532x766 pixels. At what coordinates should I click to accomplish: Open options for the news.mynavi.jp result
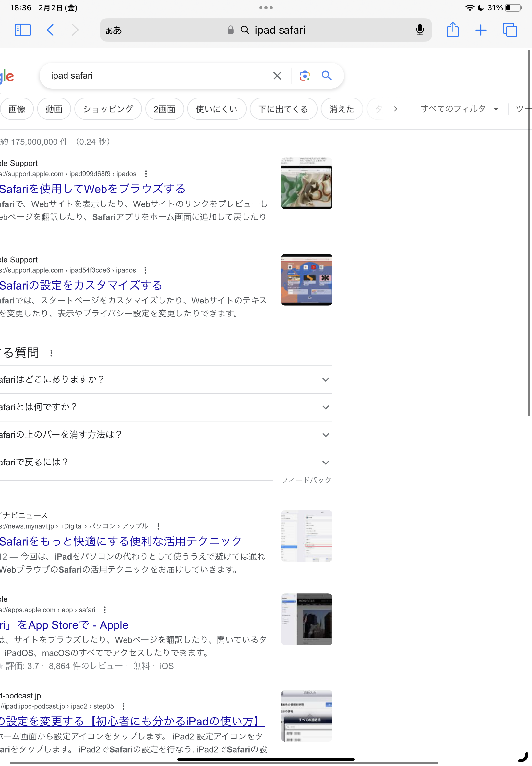pyautogui.click(x=158, y=526)
